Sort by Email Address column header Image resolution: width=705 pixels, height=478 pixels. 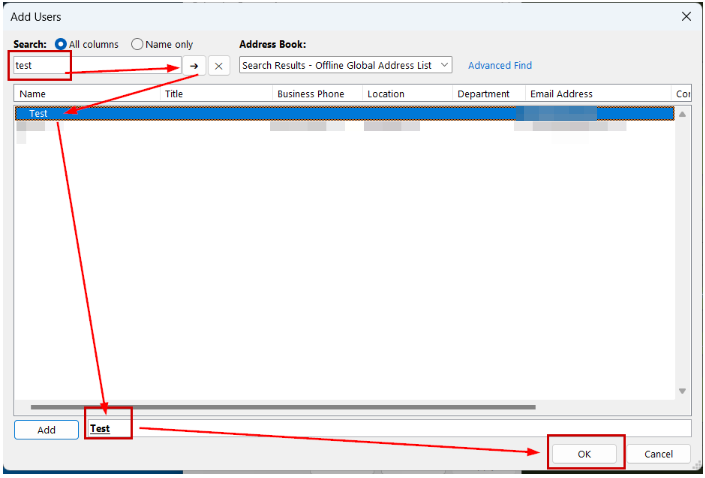point(597,94)
